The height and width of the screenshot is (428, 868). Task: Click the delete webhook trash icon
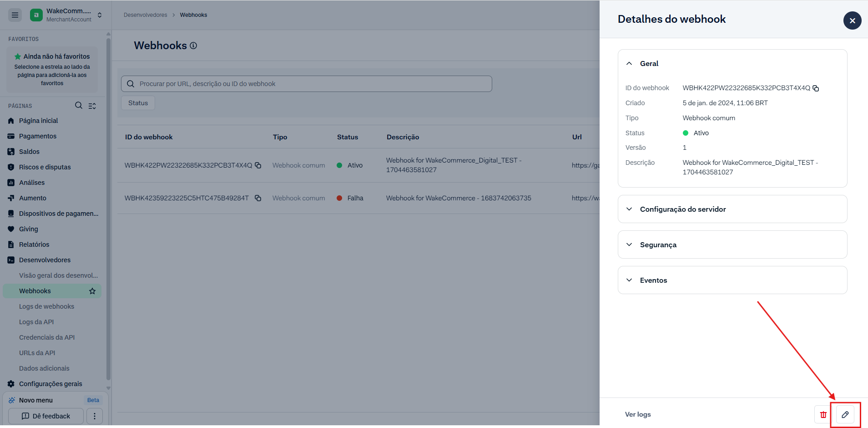point(823,414)
